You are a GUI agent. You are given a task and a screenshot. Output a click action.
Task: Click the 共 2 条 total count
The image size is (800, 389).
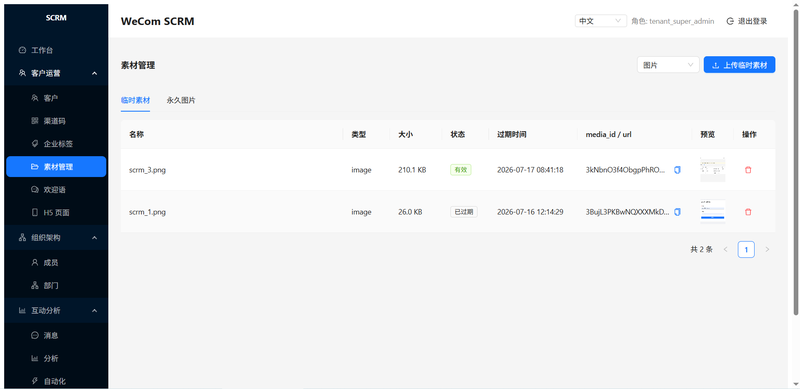[x=702, y=250]
